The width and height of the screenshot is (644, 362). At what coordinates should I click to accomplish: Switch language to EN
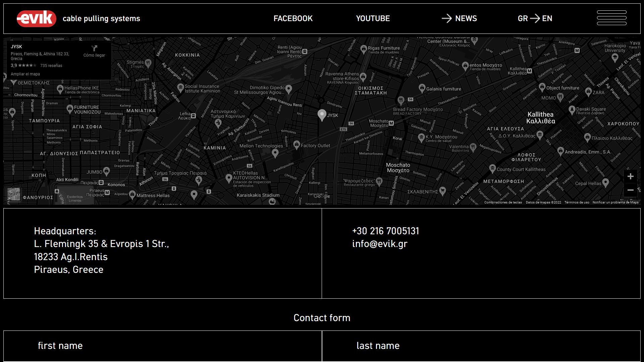click(547, 18)
